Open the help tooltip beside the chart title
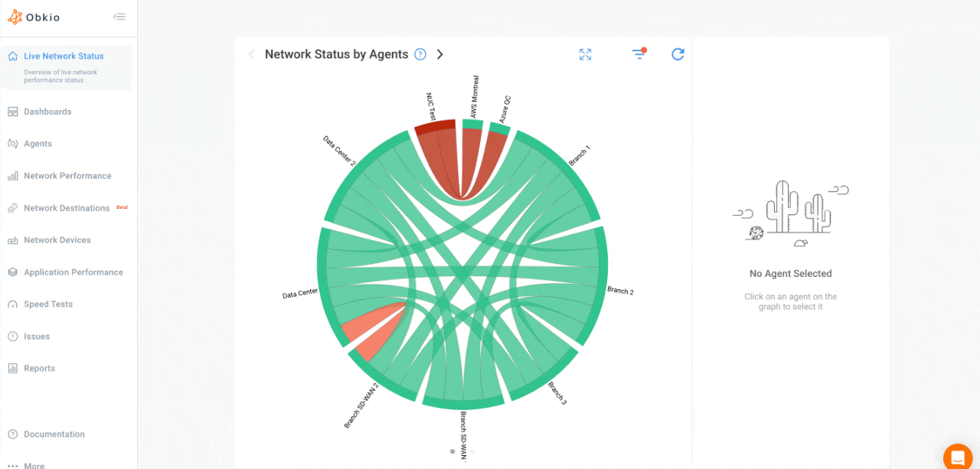The width and height of the screenshot is (980, 469). [420, 54]
